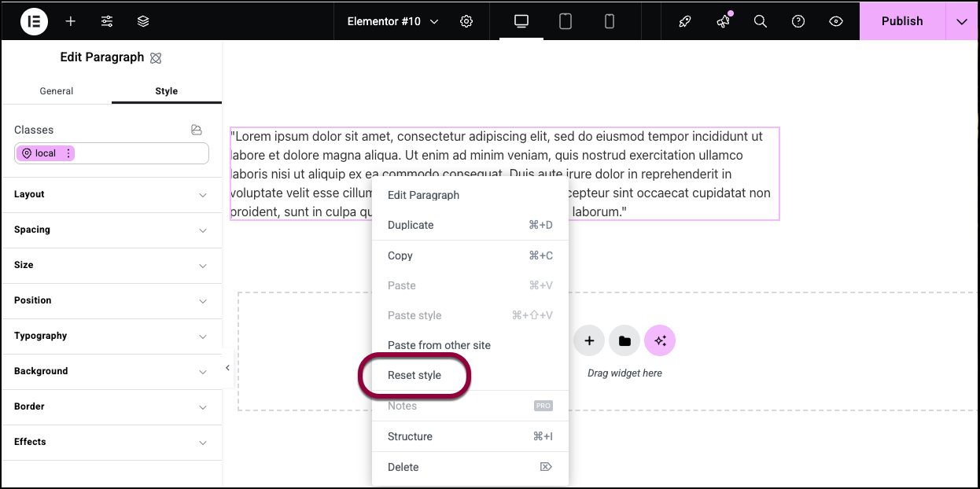Screen dimensions: 980x489
Task: Open Finder search magnifier icon
Action: point(760,21)
